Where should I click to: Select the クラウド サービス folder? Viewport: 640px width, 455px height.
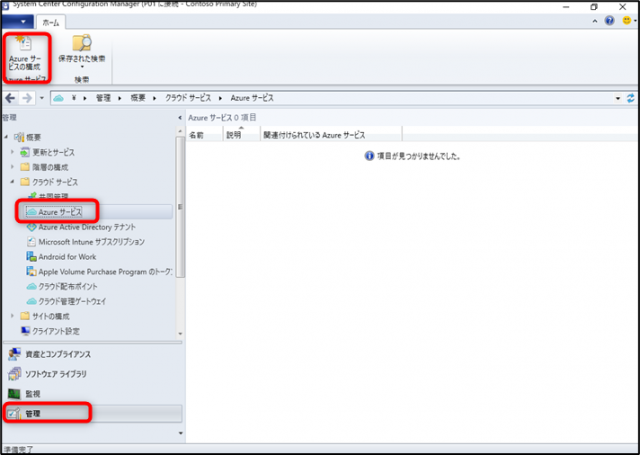pyautogui.click(x=55, y=182)
